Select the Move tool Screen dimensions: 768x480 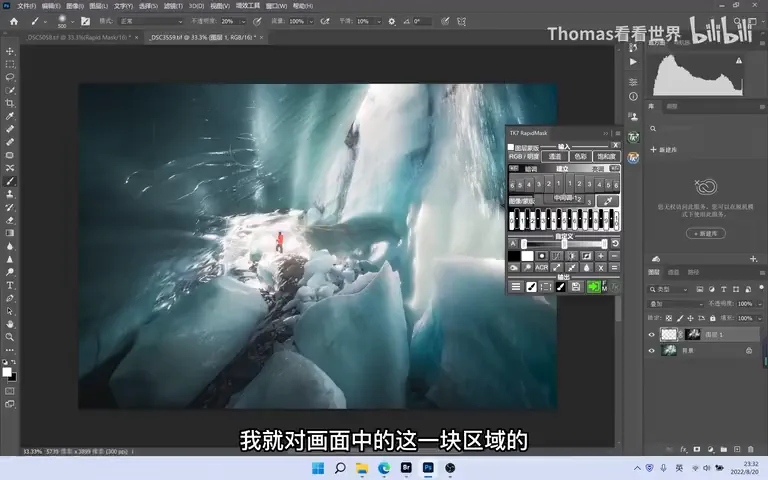10,51
